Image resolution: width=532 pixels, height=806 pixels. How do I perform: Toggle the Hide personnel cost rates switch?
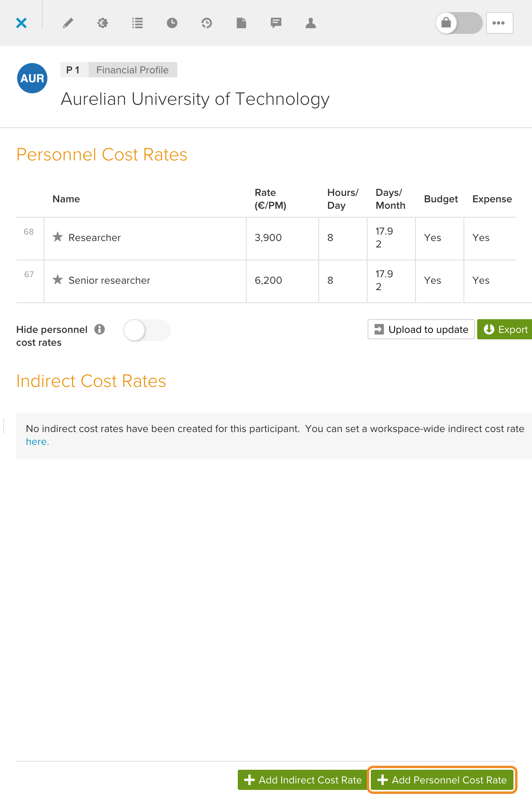pyautogui.click(x=147, y=330)
